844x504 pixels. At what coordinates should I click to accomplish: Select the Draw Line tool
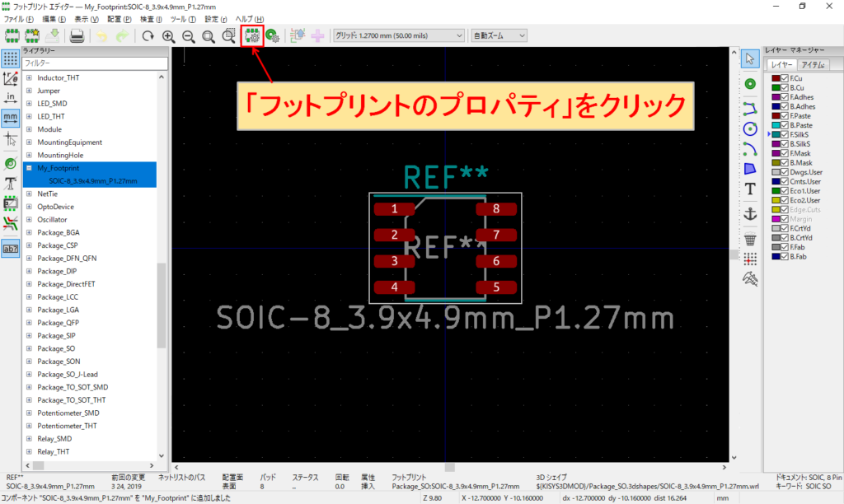click(x=750, y=109)
